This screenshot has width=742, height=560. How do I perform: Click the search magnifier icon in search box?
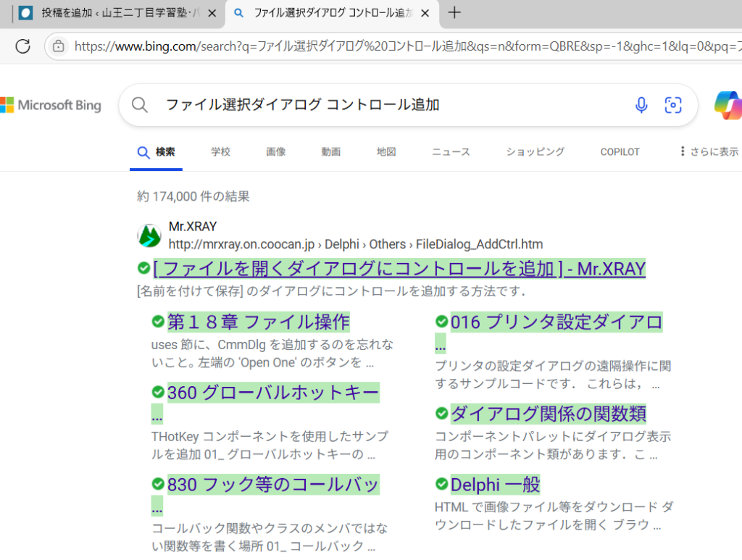(x=140, y=105)
